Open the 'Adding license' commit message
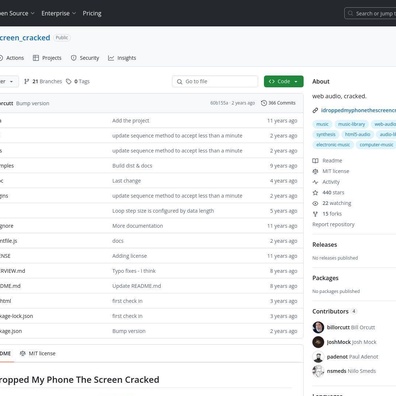Screen dimensions: 396x396 click(129, 256)
